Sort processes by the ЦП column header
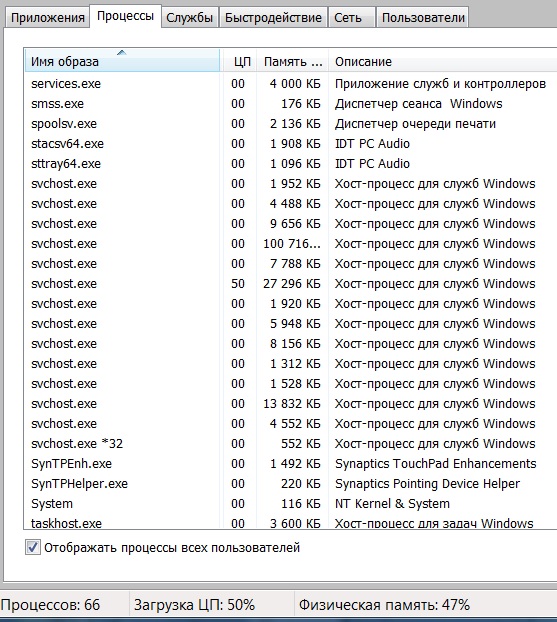The height and width of the screenshot is (622, 557). pyautogui.click(x=239, y=61)
